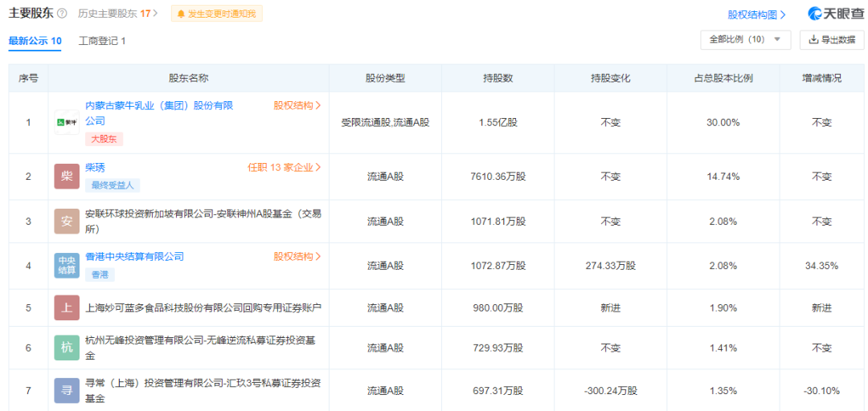868x411 pixels.
Task: Click the 柴 avatar icon for 柴琇
Action: [x=67, y=177]
